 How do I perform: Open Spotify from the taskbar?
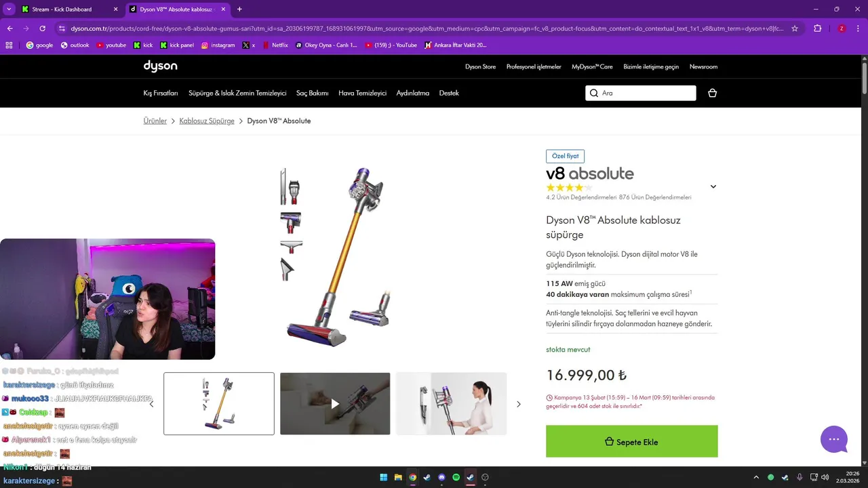pos(456,477)
